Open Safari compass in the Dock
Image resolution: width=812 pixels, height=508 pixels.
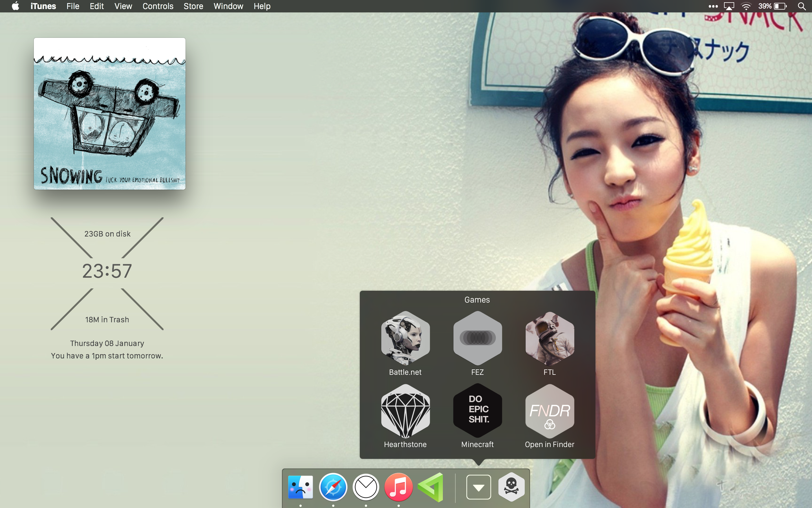tap(333, 487)
